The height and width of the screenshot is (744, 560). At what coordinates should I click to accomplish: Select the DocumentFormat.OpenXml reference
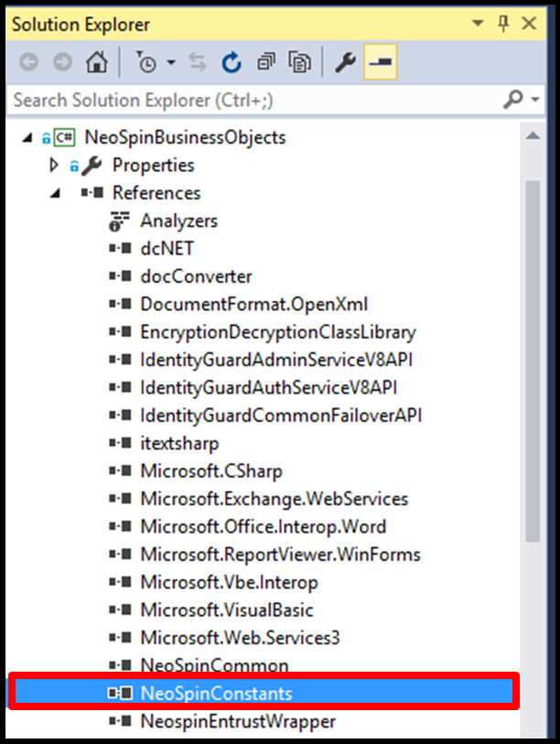pyautogui.click(x=253, y=304)
